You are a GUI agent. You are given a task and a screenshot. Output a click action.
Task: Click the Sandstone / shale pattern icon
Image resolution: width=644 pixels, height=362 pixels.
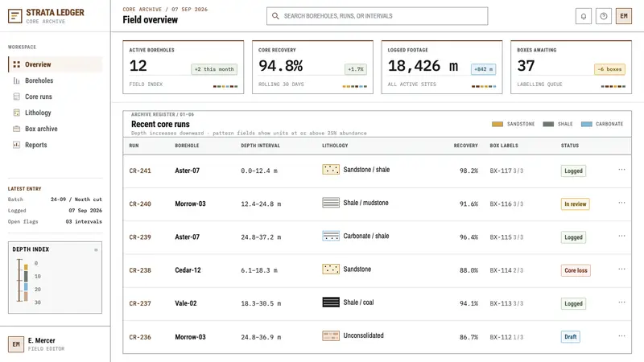(331, 170)
